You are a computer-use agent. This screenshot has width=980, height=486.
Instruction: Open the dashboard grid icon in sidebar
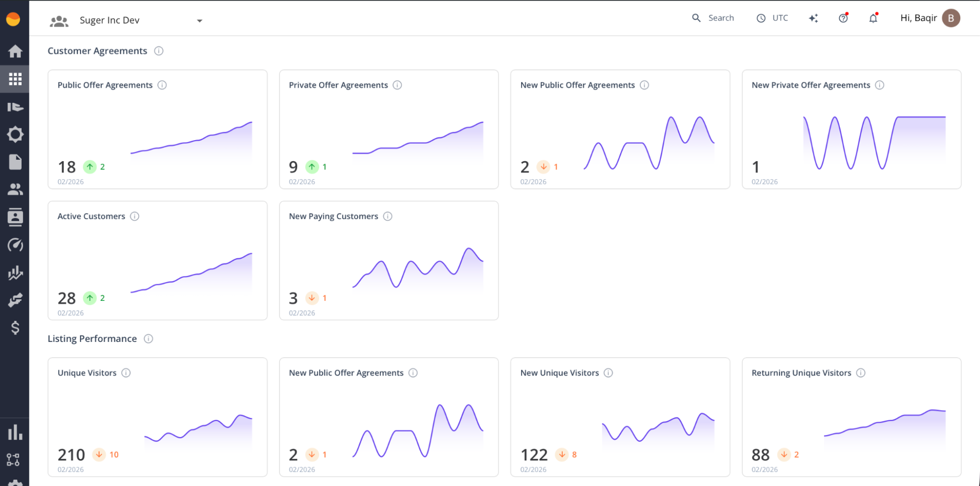pos(15,78)
